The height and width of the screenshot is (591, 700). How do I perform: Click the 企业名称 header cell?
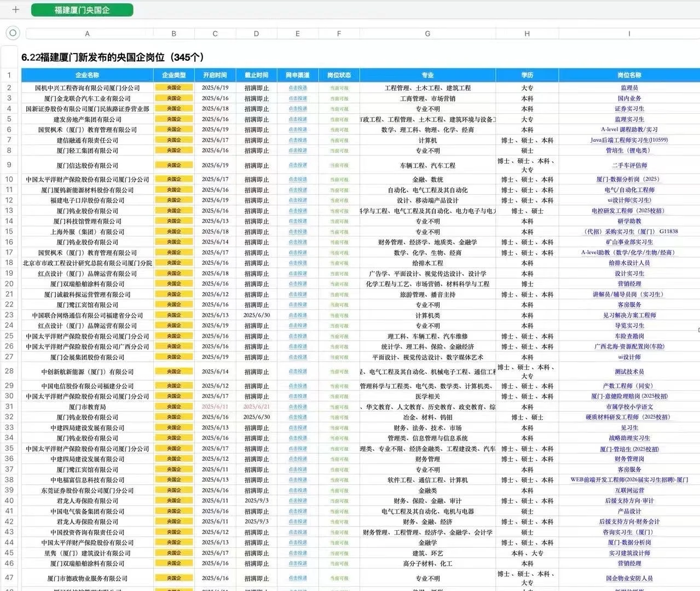(88, 75)
